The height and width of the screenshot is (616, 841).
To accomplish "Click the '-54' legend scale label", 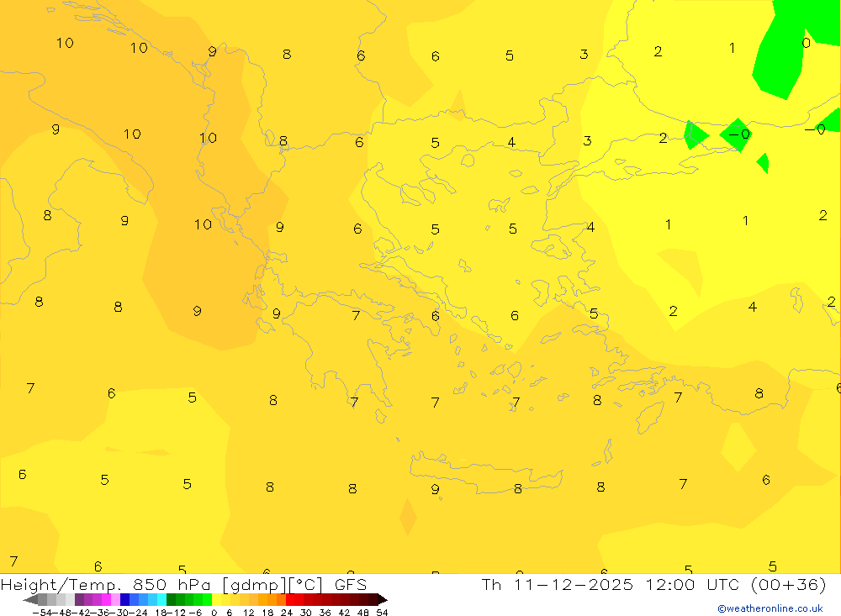I will (42, 613).
